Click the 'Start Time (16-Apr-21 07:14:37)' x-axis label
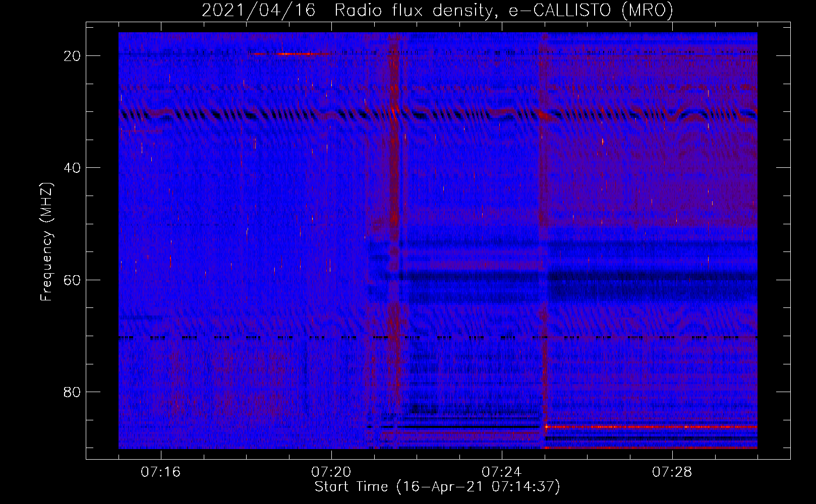 437,487
